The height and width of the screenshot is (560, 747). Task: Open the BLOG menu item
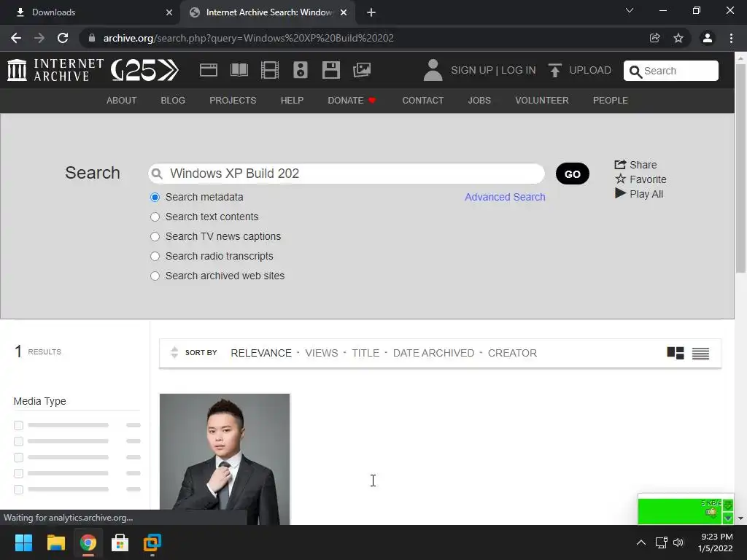pyautogui.click(x=173, y=101)
